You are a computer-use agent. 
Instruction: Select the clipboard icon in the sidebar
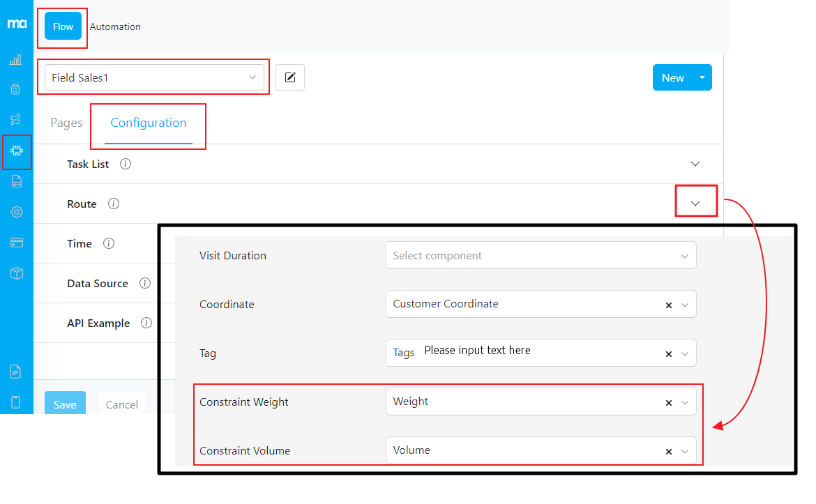[x=15, y=89]
